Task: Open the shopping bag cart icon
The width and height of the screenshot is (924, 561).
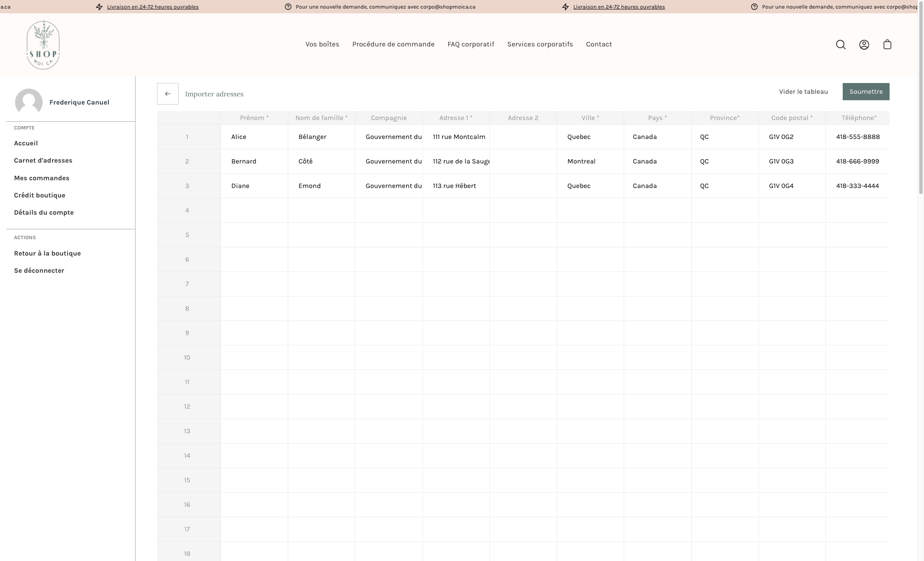Action: pyautogui.click(x=887, y=45)
